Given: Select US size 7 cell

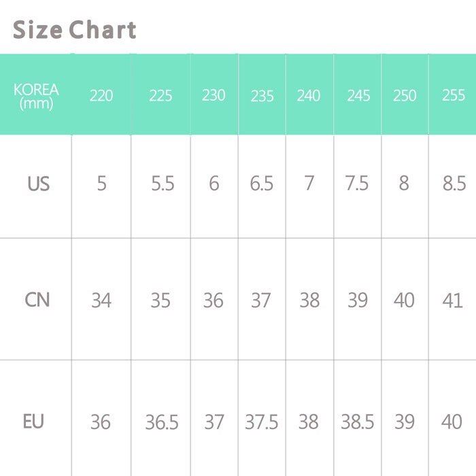Looking at the screenshot, I should click(x=309, y=184).
